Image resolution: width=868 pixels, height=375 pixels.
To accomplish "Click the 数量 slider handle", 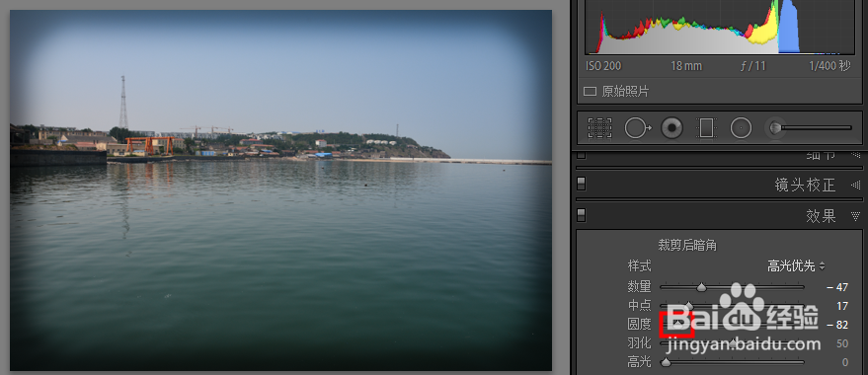I will [x=701, y=287].
